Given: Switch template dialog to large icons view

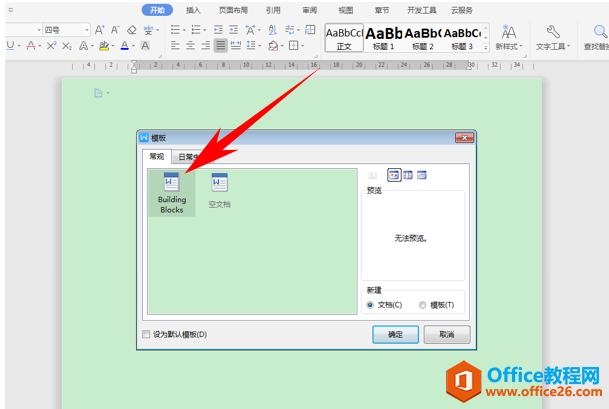Looking at the screenshot, I should 394,175.
